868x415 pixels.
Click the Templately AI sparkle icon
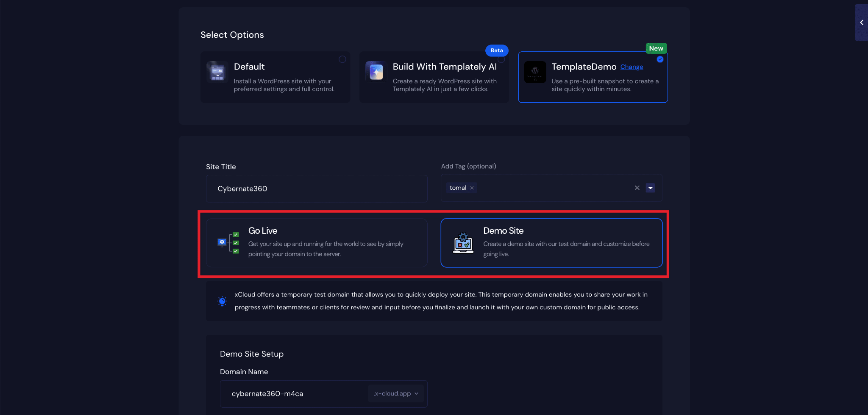376,71
